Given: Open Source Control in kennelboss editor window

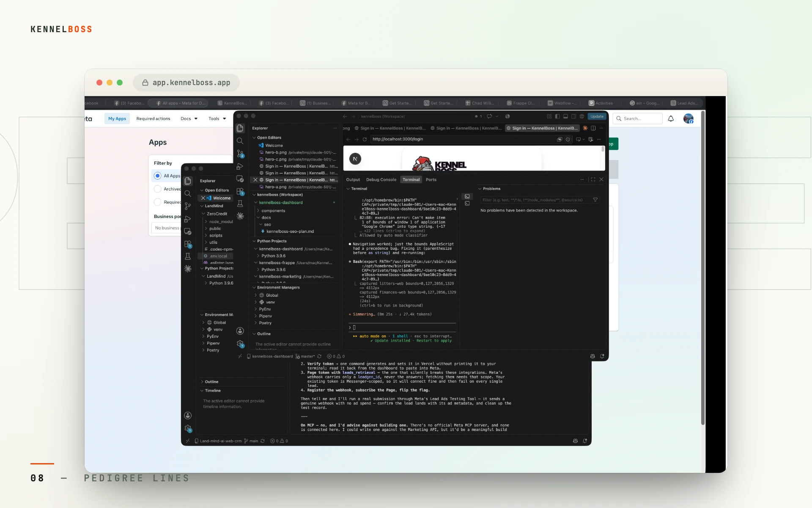Looking at the screenshot, I should (x=240, y=154).
